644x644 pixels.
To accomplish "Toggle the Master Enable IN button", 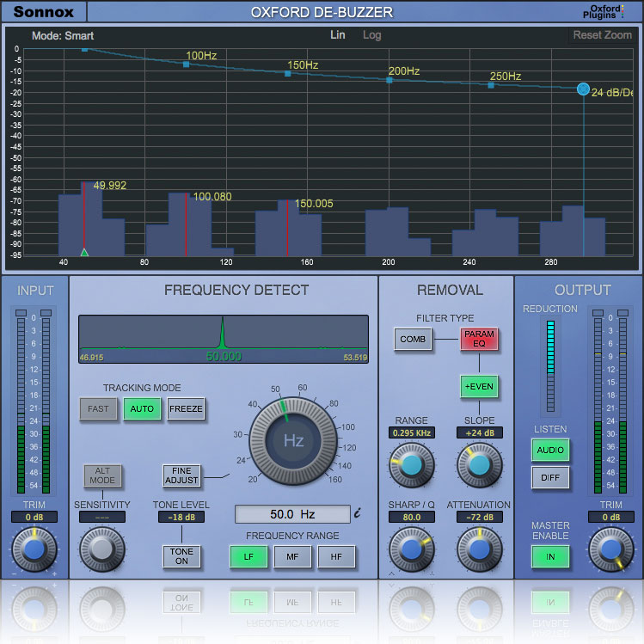I will pos(549,556).
